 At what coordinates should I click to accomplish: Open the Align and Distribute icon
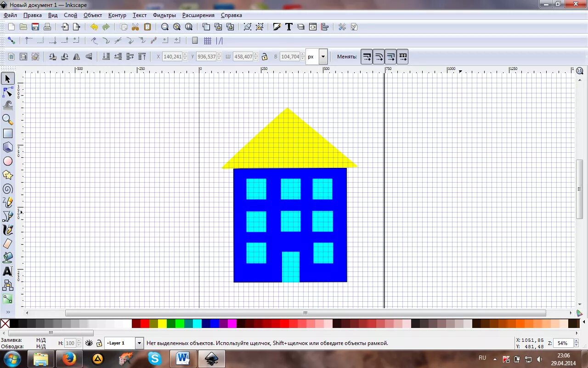click(x=325, y=27)
